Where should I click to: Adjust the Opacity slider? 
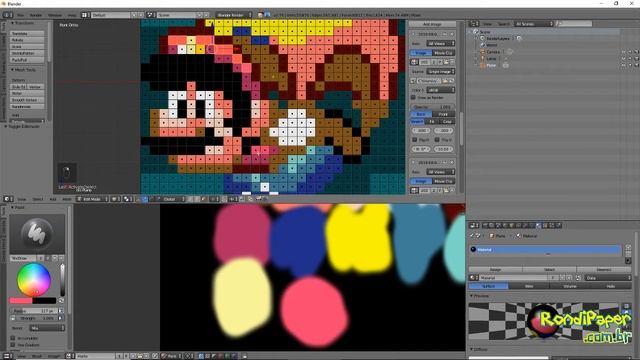point(432,107)
